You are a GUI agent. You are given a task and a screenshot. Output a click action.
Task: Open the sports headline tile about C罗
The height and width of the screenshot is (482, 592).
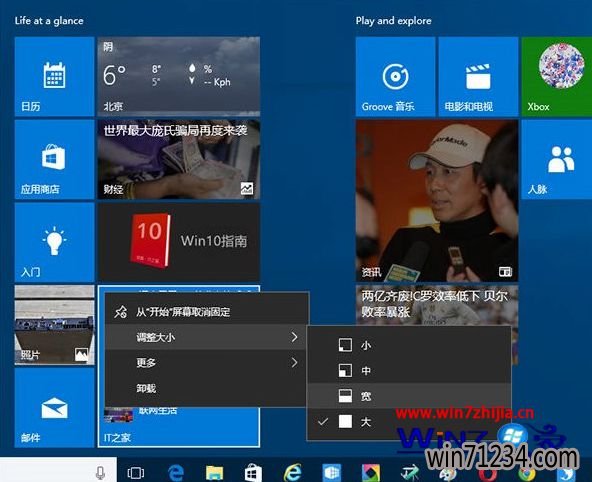coord(437,305)
